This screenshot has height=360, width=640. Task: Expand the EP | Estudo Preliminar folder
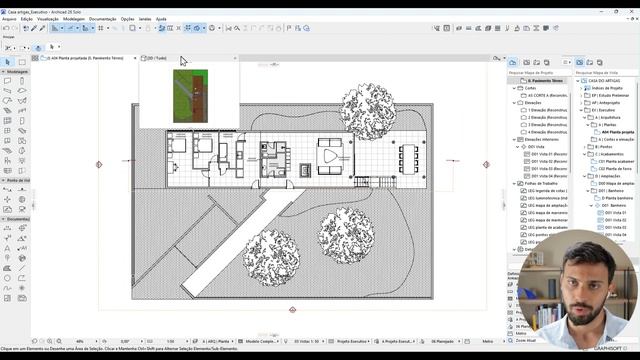tap(582, 96)
